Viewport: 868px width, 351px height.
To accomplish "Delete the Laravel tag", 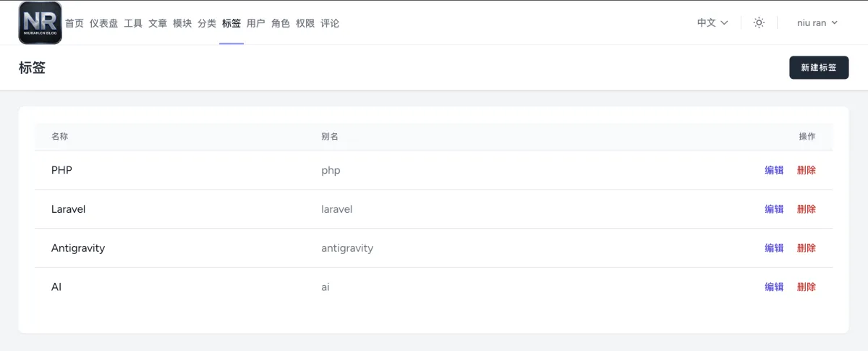I will pyautogui.click(x=806, y=209).
